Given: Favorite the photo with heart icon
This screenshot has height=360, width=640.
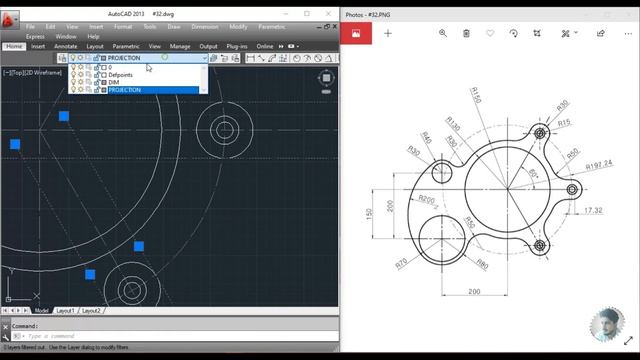Looking at the screenshot, I should tap(490, 33).
